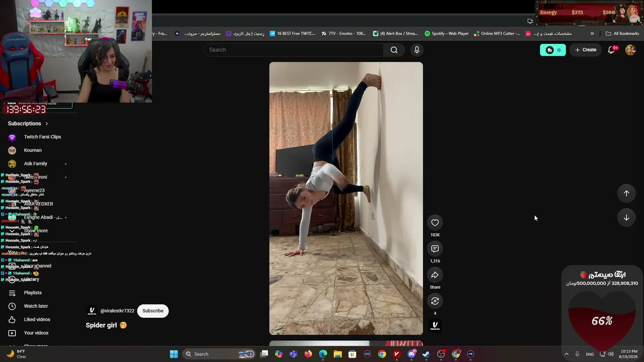The height and width of the screenshot is (362, 644).
Task: Open Steam from the taskbar
Action: click(x=426, y=354)
